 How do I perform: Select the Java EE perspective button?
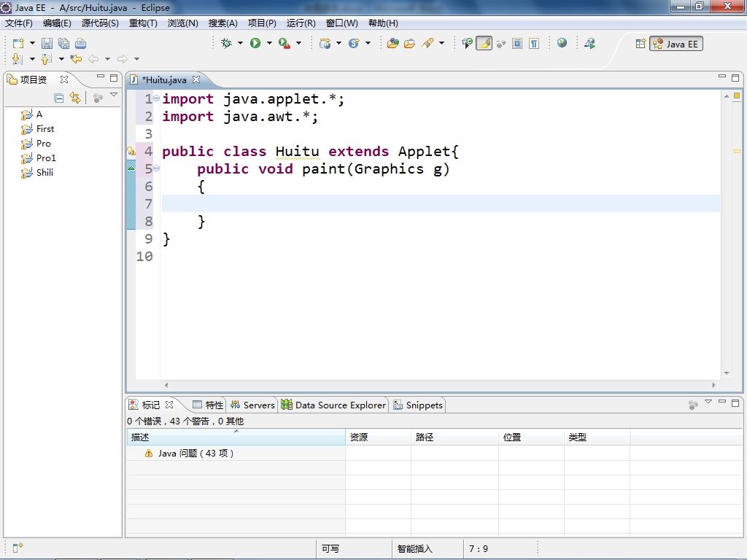(x=676, y=44)
